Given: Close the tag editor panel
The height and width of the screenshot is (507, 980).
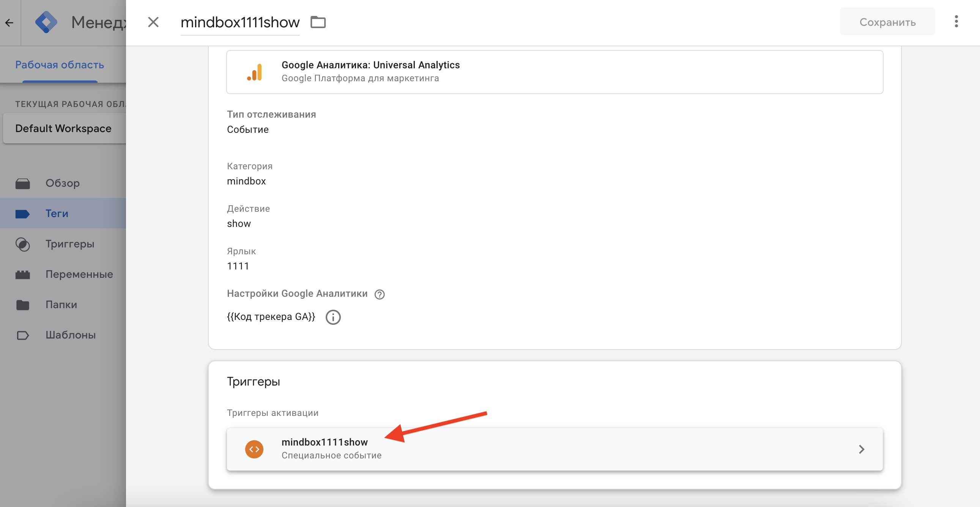Looking at the screenshot, I should 153,22.
